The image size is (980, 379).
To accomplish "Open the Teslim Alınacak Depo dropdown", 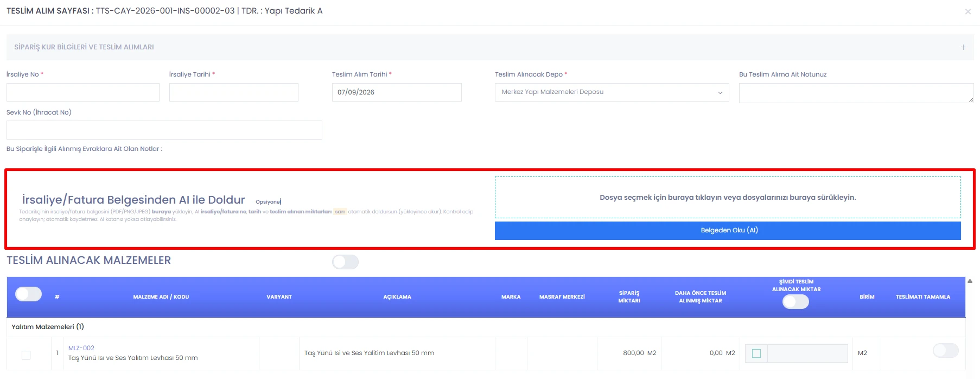I will coord(612,92).
